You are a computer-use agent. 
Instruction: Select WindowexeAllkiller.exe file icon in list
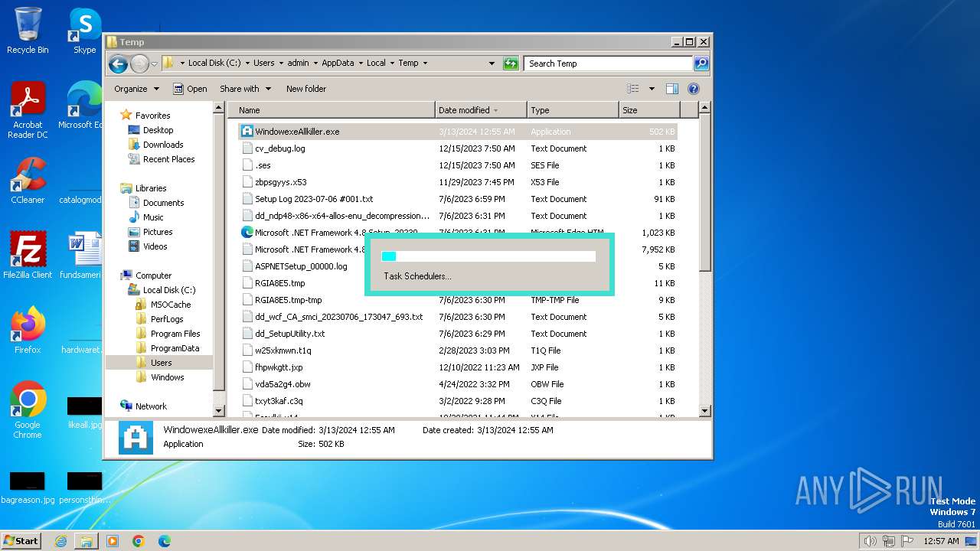coord(247,132)
